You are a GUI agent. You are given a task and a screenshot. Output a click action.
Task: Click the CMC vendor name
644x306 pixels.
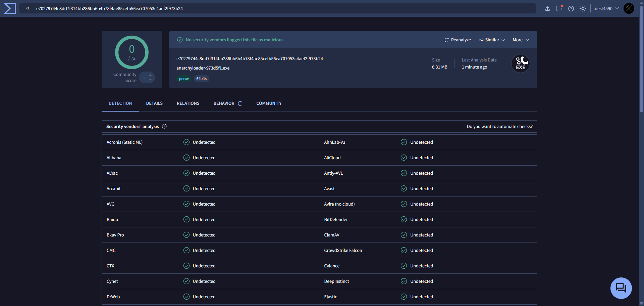pyautogui.click(x=111, y=251)
